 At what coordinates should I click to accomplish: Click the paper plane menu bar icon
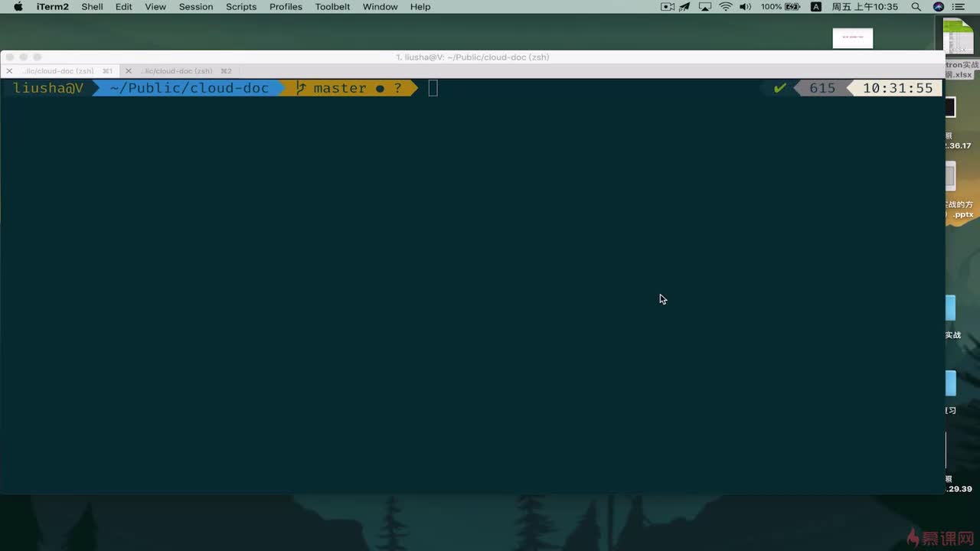tap(685, 7)
